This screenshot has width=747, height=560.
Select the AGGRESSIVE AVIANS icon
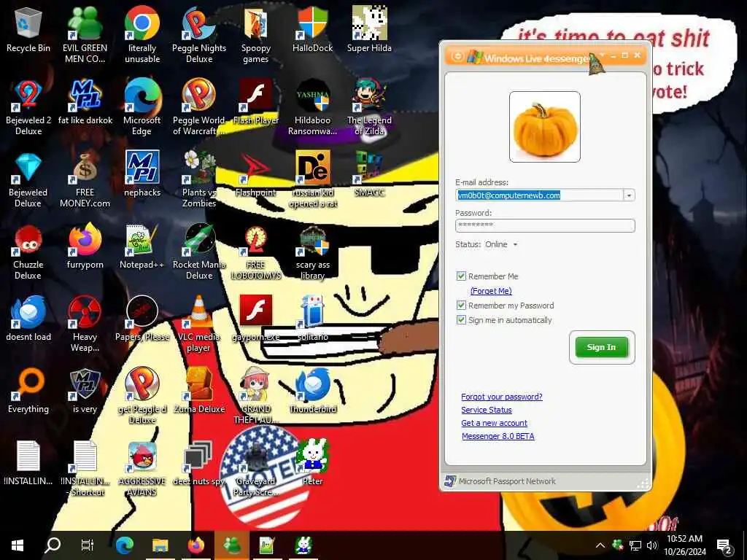tap(142, 469)
